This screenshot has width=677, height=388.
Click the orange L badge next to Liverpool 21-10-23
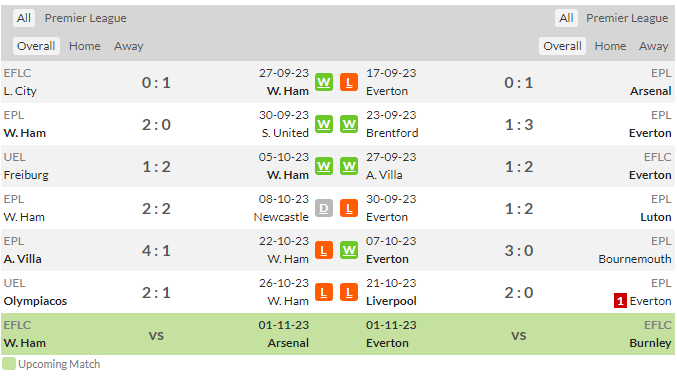(349, 292)
